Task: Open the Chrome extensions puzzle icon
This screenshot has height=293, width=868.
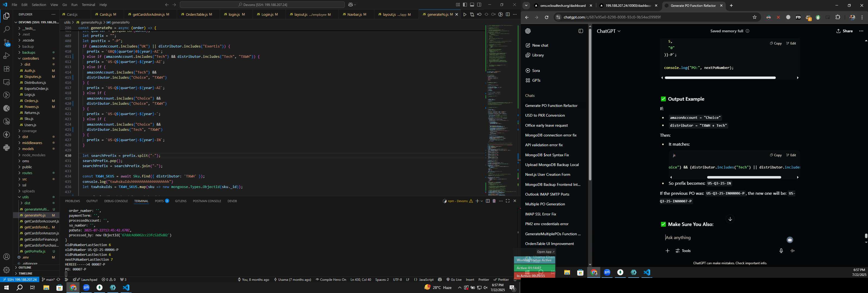Action: point(838,17)
